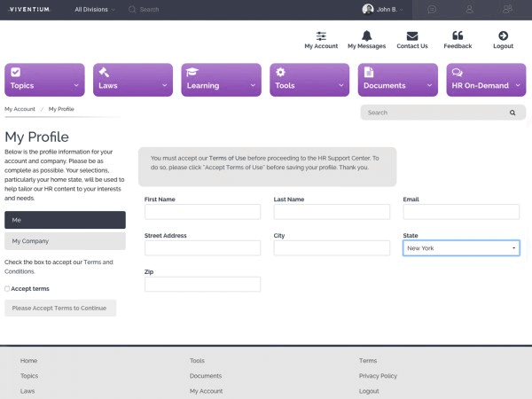Expand the Topics menu chevron
Image resolution: width=532 pixels, height=399 pixels.
coord(76,85)
